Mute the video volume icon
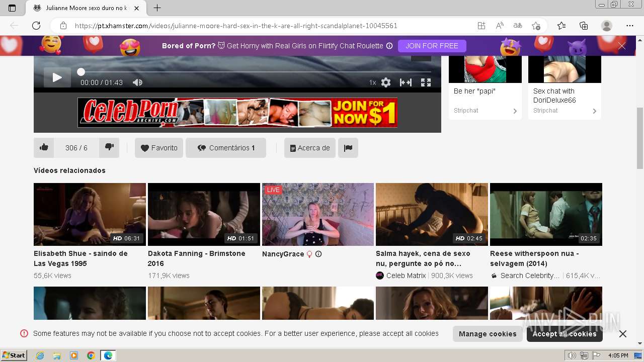Screen dimensions: 644x362 (137, 82)
